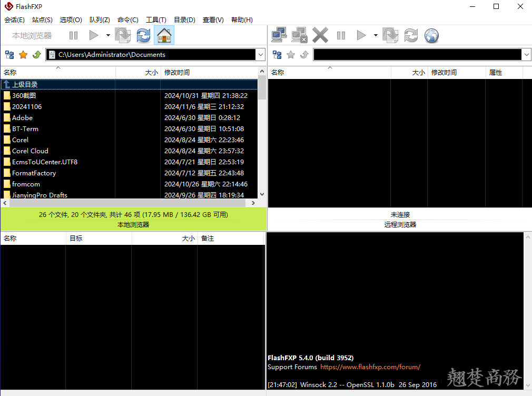Select the FormatFactory folder
The width and height of the screenshot is (532, 396).
point(129,173)
